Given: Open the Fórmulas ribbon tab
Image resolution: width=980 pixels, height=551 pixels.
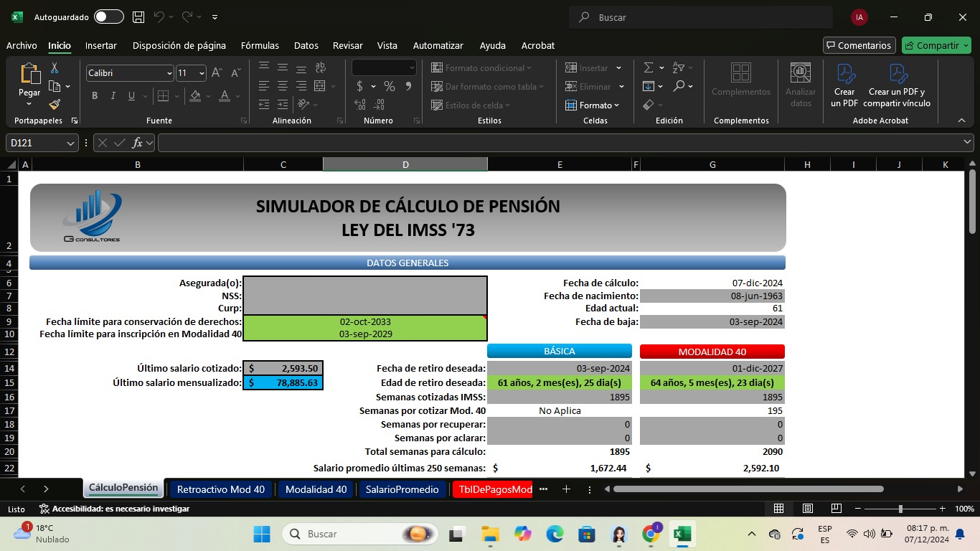Looking at the screenshot, I should click(x=260, y=45).
